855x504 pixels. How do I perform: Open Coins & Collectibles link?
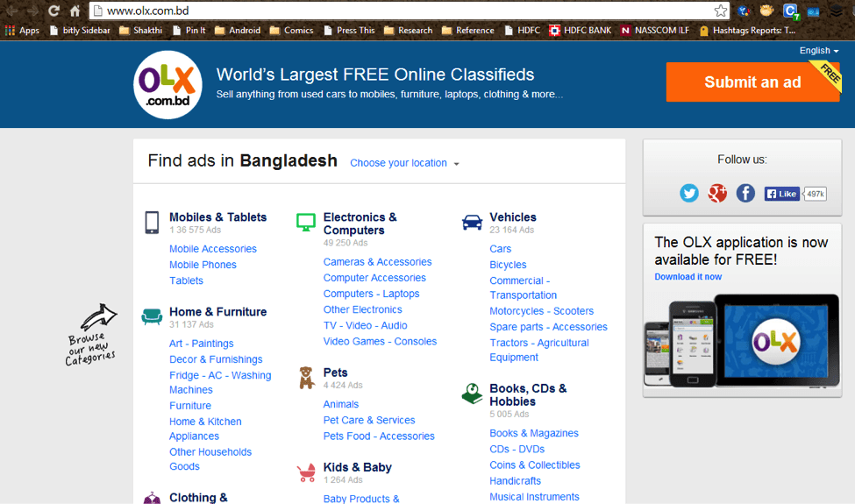pos(535,465)
